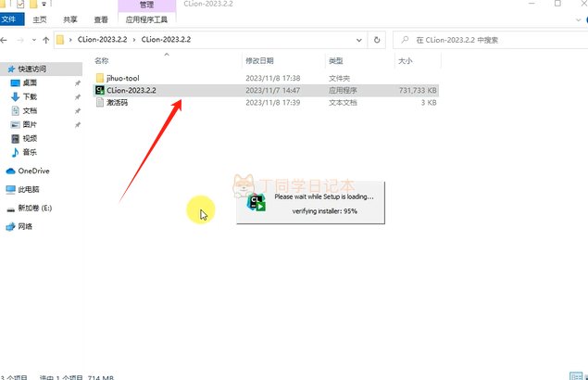588x380 pixels.
Task: Go forward with the right arrow
Action: tap(20, 40)
